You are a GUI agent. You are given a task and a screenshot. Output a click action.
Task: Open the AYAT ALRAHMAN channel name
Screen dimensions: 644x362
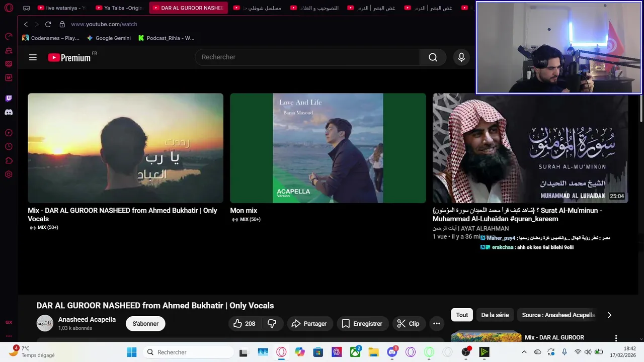470,228
